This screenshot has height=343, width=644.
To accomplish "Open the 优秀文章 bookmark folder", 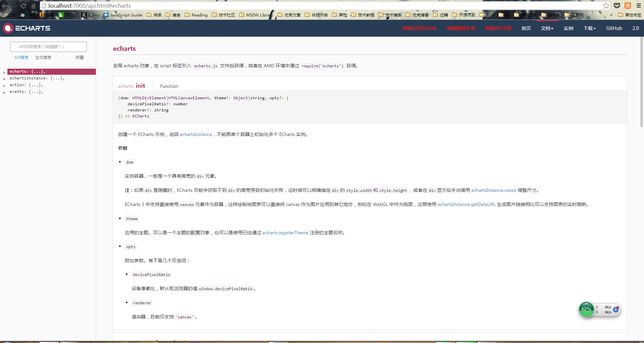I will (289, 15).
